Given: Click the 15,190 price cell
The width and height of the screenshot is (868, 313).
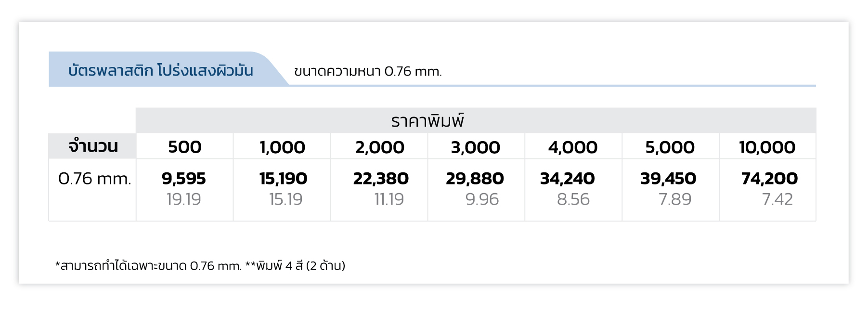Looking at the screenshot, I should click(282, 190).
